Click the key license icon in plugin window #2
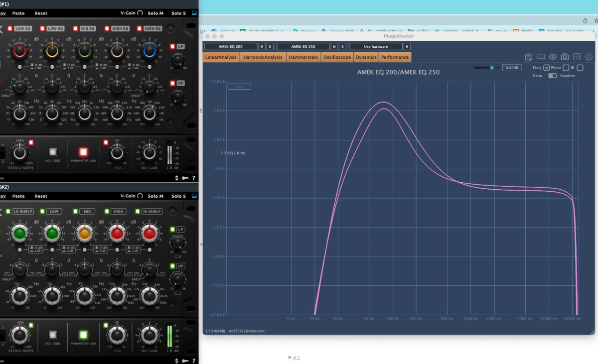Image resolution: width=598 pixels, height=364 pixels. (x=185, y=361)
